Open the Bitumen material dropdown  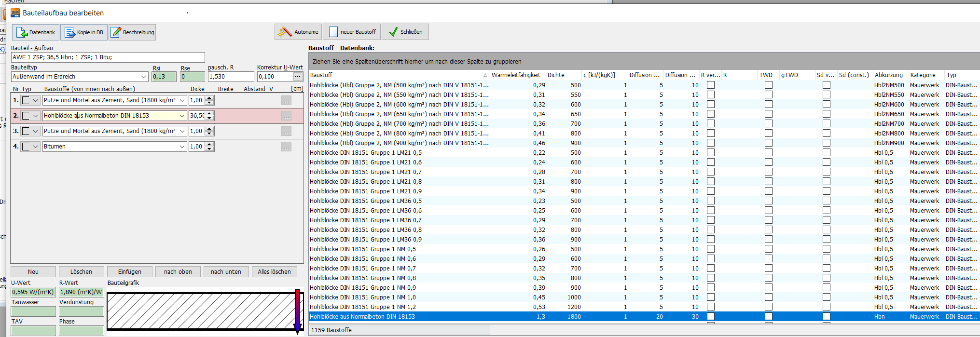coord(182,147)
